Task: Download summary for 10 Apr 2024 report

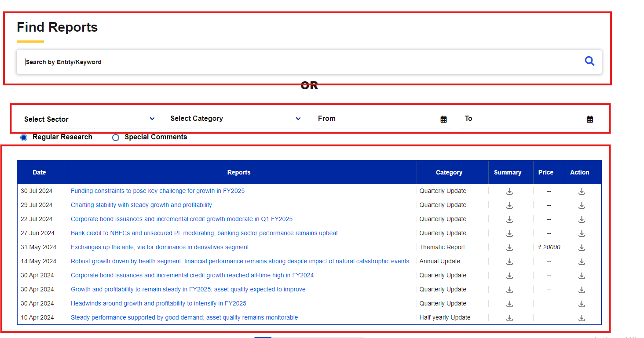Action: (509, 318)
